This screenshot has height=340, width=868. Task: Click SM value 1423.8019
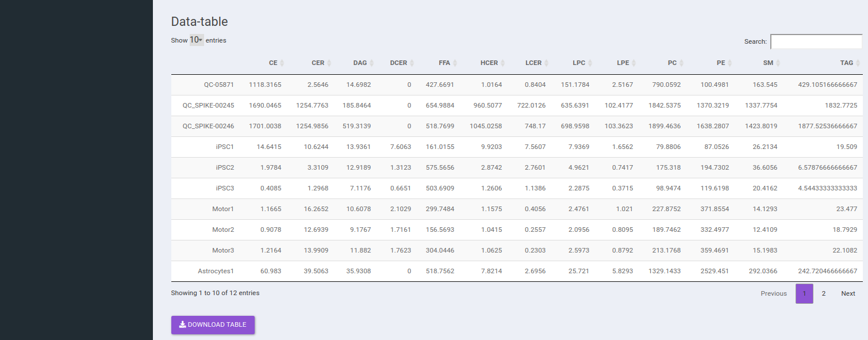click(x=761, y=126)
